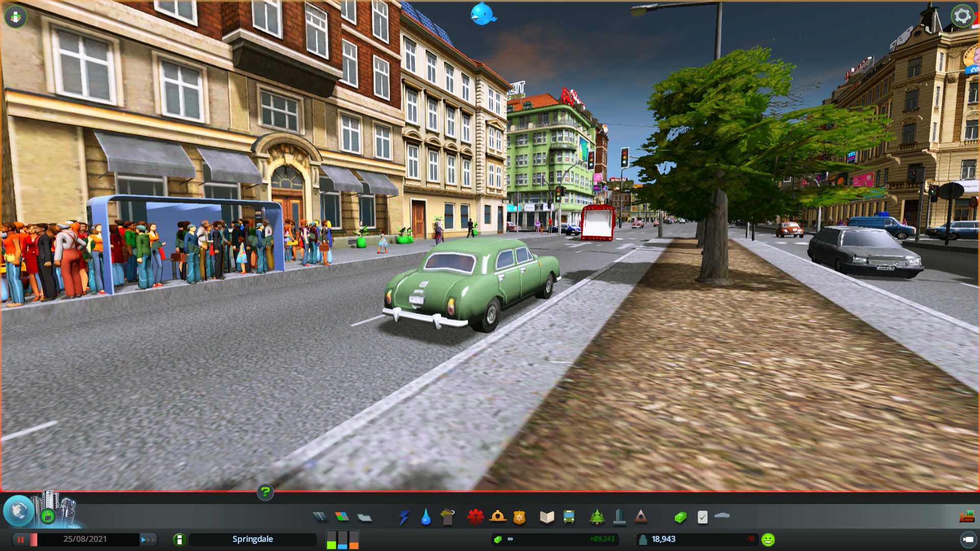This screenshot has height=551, width=980.
Task: Open the Districts tool
Action: (x=364, y=517)
